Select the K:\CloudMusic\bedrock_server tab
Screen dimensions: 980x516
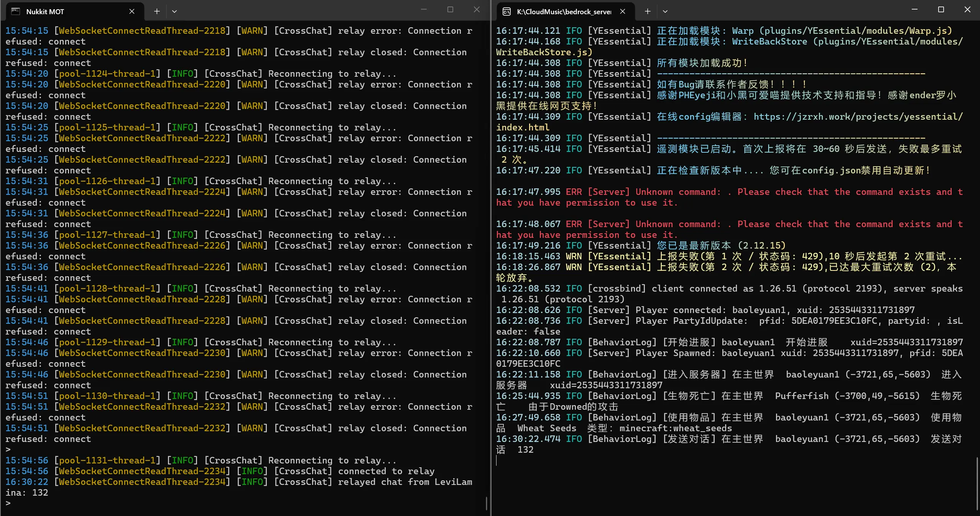tap(566, 12)
